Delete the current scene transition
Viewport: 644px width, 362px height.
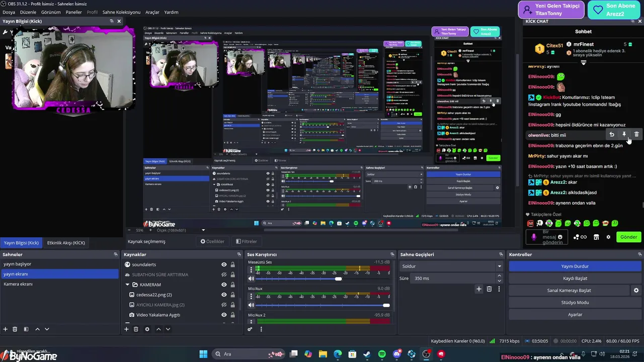point(489,289)
